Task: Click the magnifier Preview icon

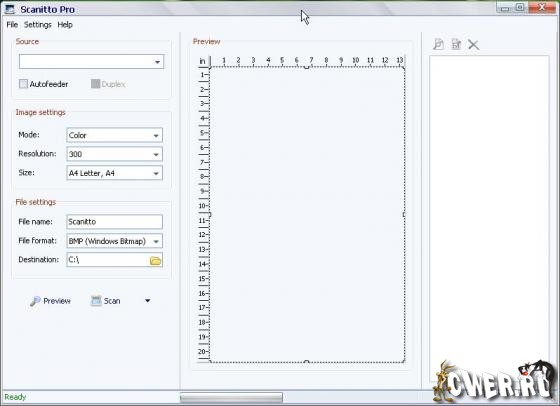Action: pos(35,301)
